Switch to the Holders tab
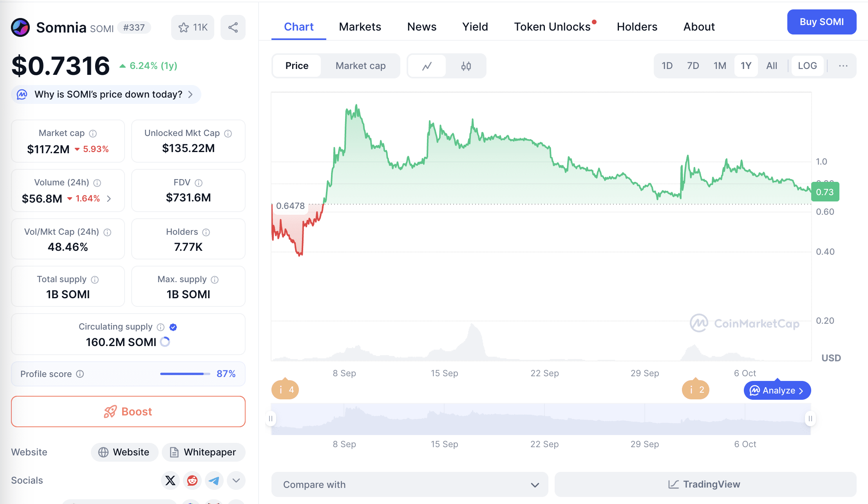Screen dimensions: 868x504 637,27
